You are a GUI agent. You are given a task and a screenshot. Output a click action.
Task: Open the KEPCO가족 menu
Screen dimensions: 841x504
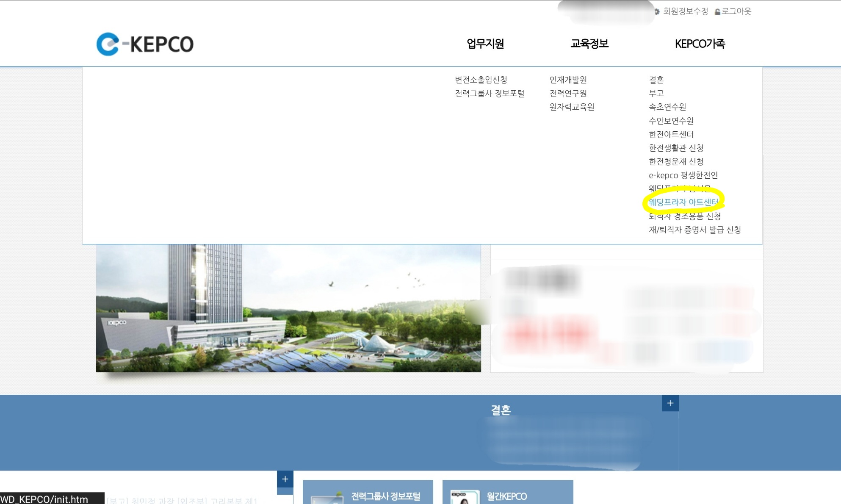(x=700, y=44)
